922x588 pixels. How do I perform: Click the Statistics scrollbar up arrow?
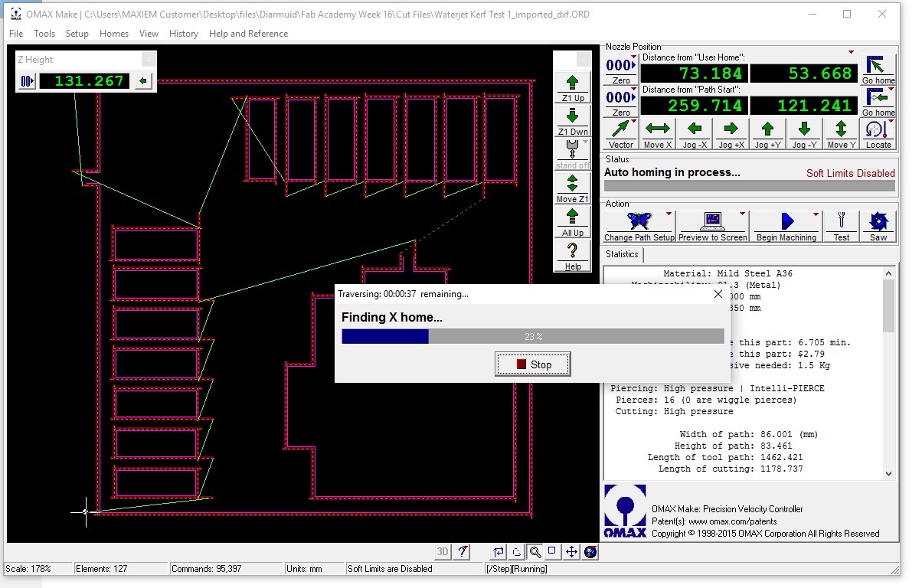888,273
